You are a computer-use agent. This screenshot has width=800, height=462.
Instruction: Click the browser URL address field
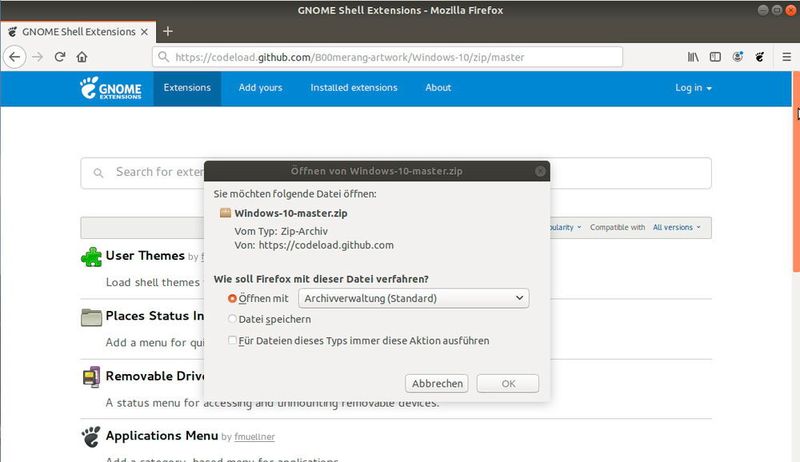pyautogui.click(x=387, y=57)
